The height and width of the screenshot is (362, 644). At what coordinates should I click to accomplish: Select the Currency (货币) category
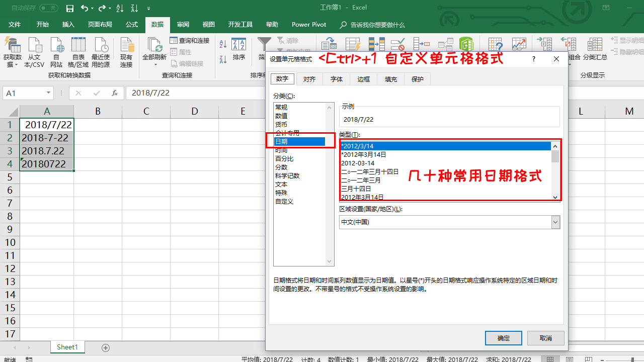299,124
